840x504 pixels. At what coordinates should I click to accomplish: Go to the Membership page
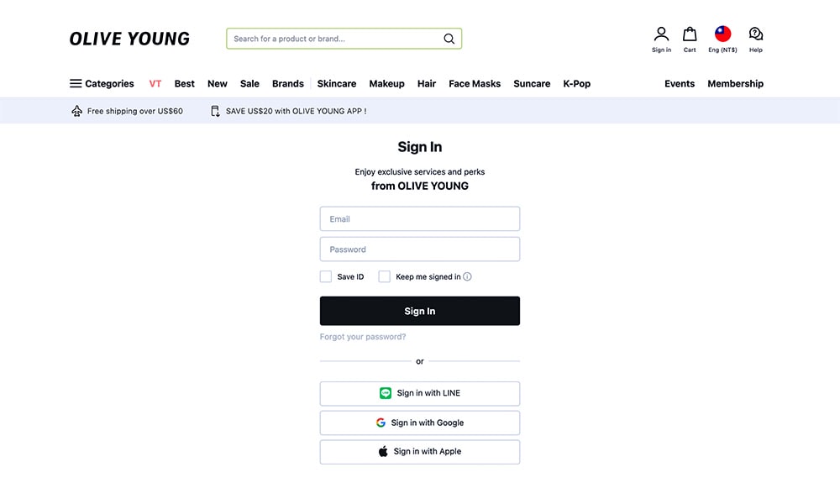(x=736, y=83)
